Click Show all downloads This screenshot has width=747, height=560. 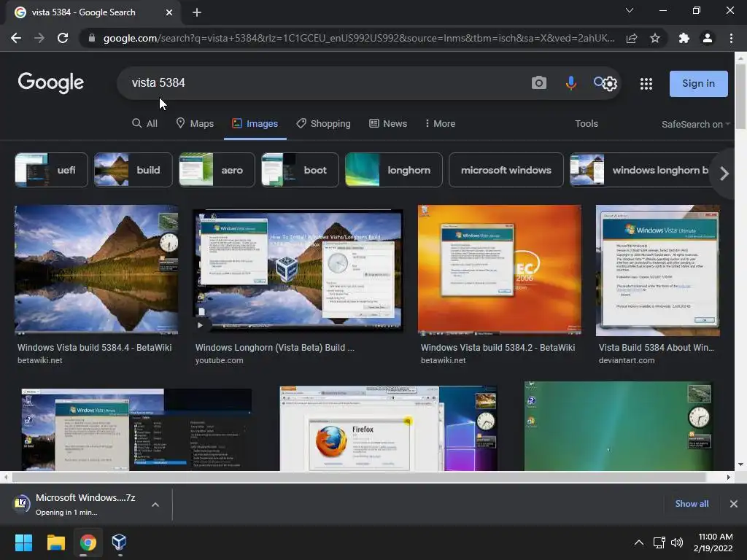692,504
